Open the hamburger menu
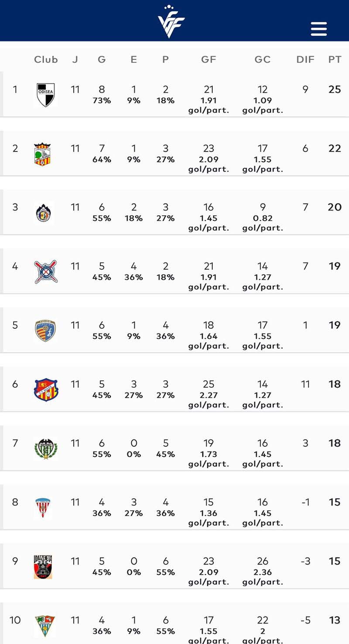The height and width of the screenshot is (644, 349). 319,29
